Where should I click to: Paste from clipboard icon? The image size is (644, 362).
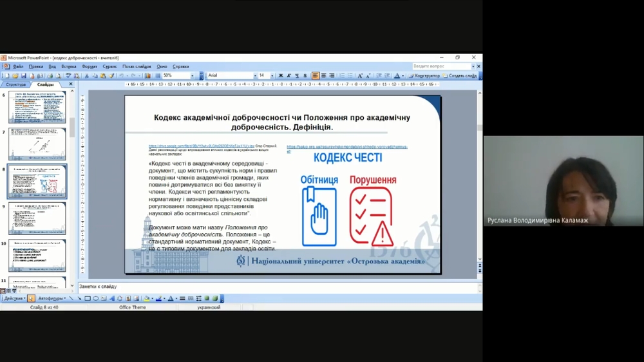pos(103,75)
